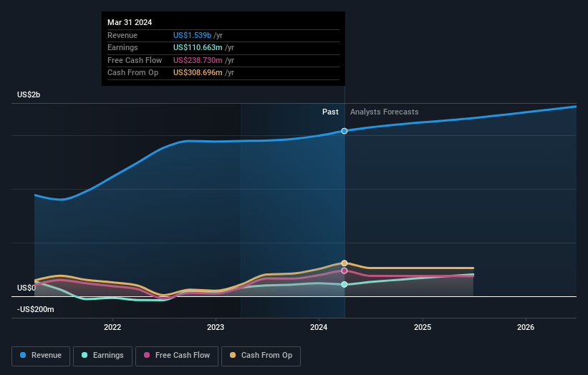
Task: Click the teal Earnings data point marker
Action: (x=344, y=285)
